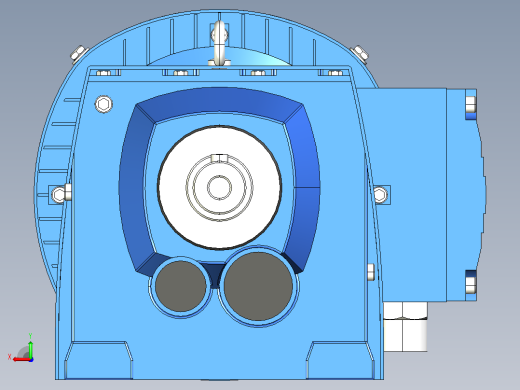520x390 pixels.
Task: Pick the large gray circular port
Action: click(258, 286)
